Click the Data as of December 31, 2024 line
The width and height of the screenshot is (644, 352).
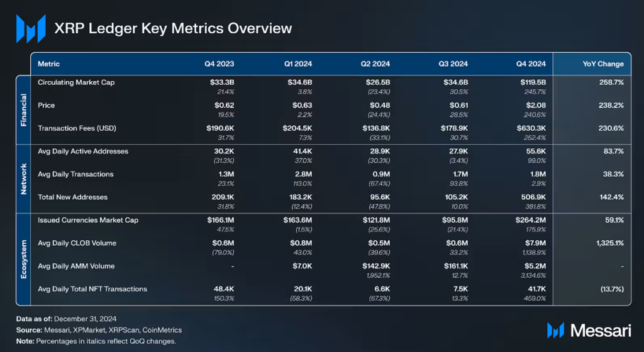pos(66,319)
